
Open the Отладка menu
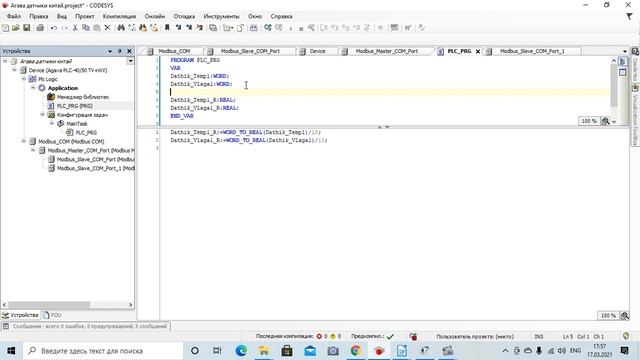[184, 16]
